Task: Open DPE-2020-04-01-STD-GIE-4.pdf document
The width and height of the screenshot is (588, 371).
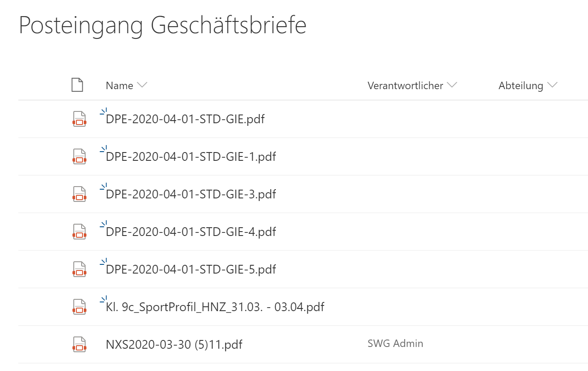Action: [191, 232]
